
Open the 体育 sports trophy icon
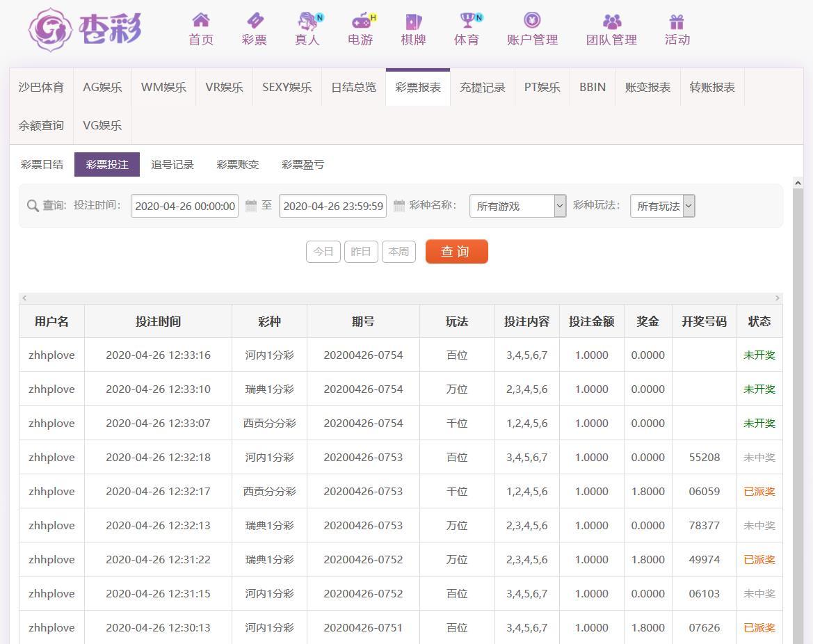466,21
